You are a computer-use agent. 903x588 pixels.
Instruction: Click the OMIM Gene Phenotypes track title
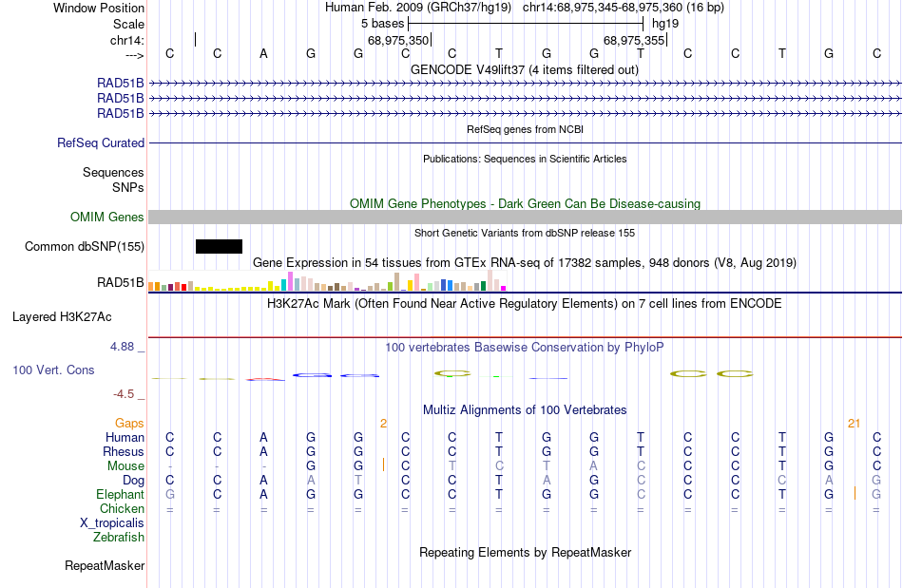526,203
